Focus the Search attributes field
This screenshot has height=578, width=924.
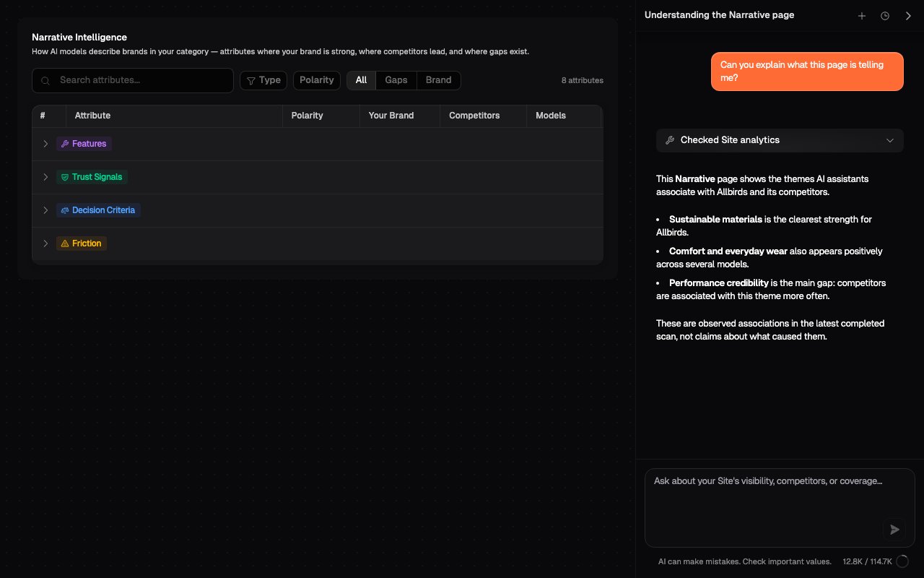[x=133, y=80]
